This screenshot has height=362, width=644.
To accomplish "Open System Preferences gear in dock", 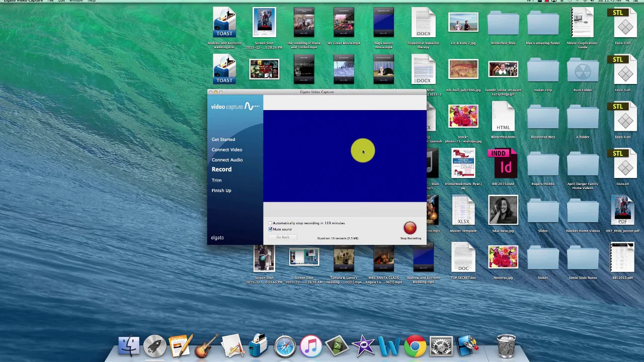I will [441, 346].
